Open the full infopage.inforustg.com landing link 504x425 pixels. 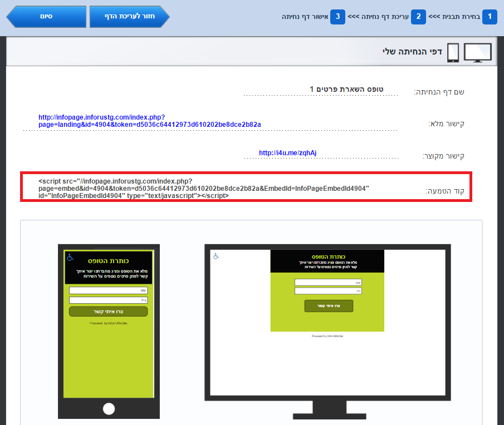click(x=150, y=121)
